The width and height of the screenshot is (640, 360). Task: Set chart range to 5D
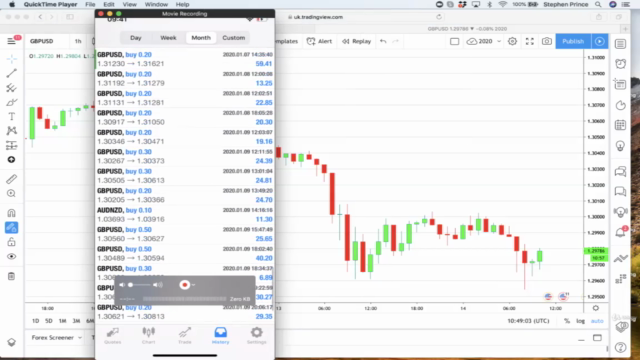coord(49,321)
